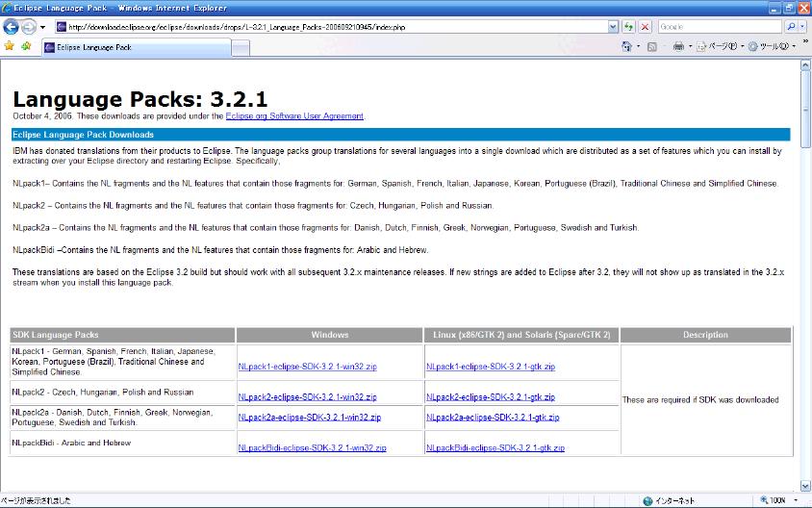The height and width of the screenshot is (508, 812).
Task: Open the zoom level dropdown arrow
Action: [x=796, y=500]
